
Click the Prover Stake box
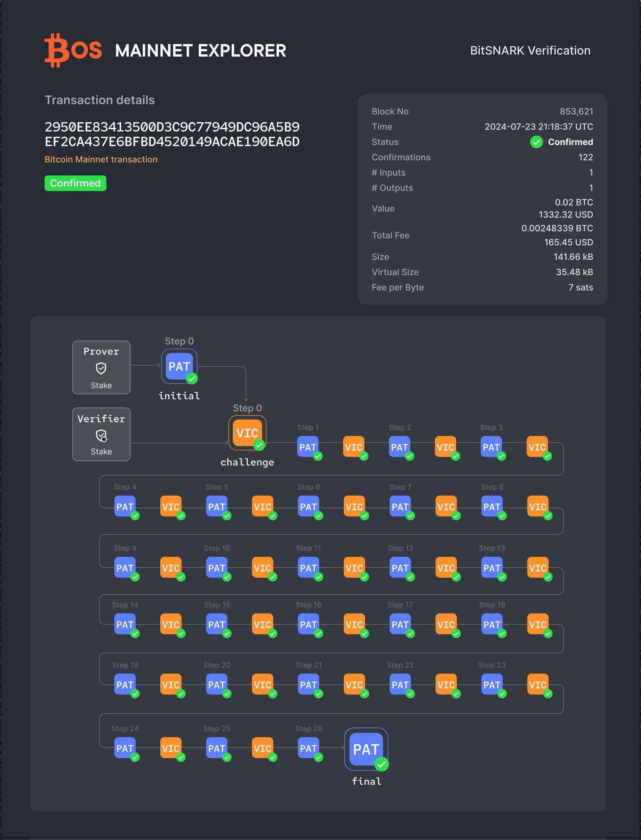coord(101,367)
